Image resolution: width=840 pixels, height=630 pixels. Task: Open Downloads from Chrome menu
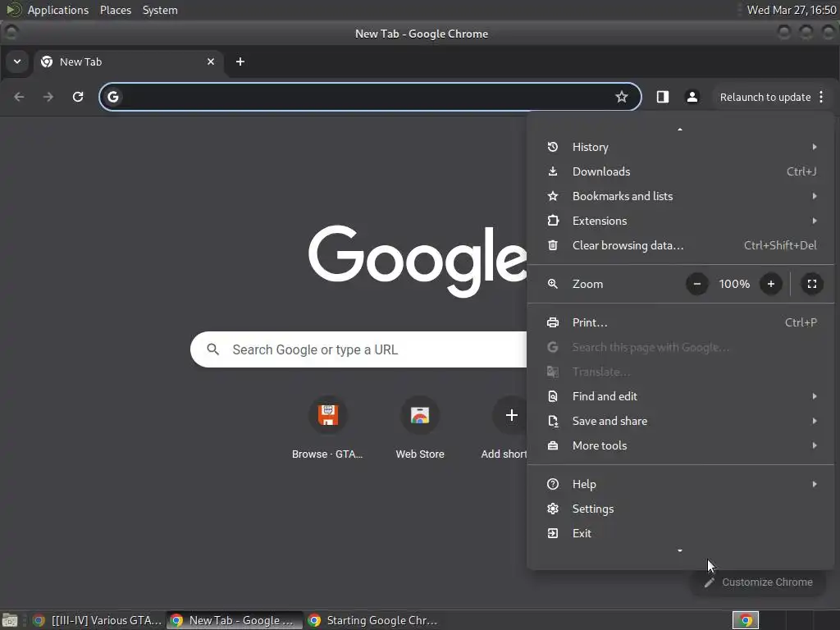point(680,171)
